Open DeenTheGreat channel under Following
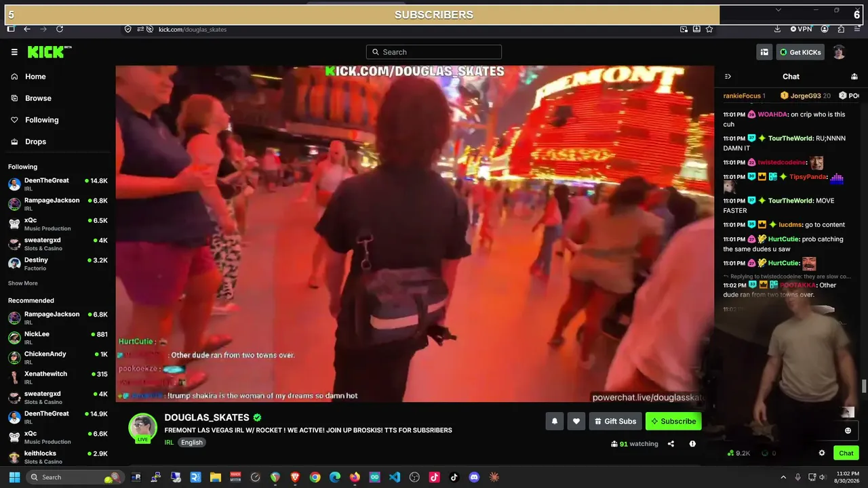Image resolution: width=868 pixels, height=488 pixels. [x=58, y=184]
